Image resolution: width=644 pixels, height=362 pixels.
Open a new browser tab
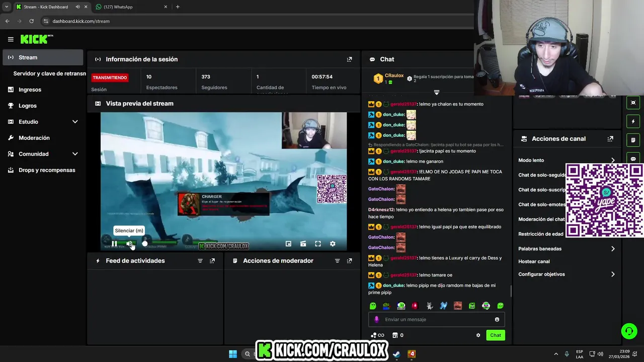click(178, 7)
